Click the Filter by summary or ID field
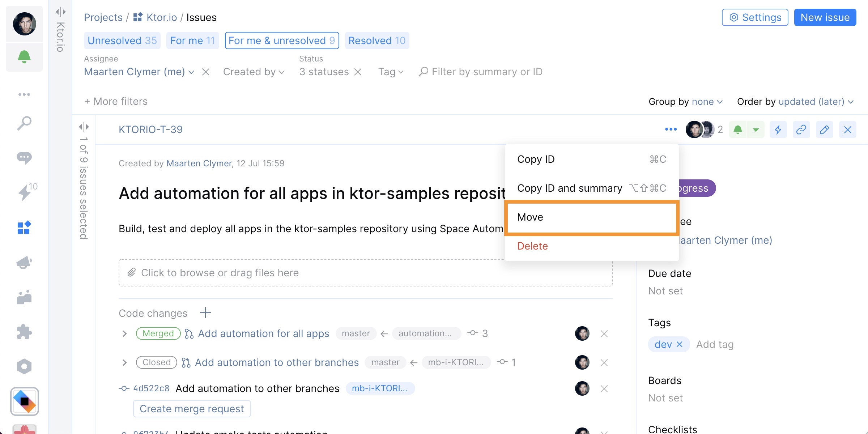 point(486,71)
